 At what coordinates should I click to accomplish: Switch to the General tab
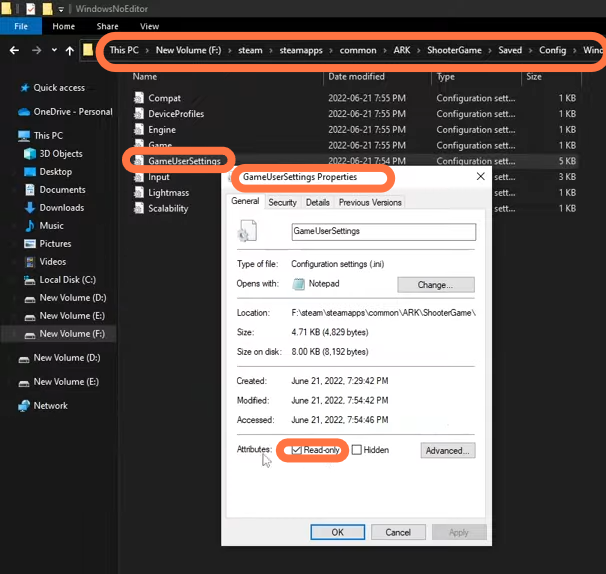click(245, 201)
